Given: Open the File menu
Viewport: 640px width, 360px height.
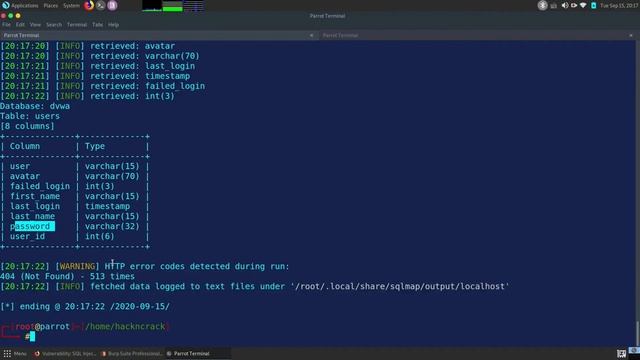Looking at the screenshot, I should pos(7,25).
